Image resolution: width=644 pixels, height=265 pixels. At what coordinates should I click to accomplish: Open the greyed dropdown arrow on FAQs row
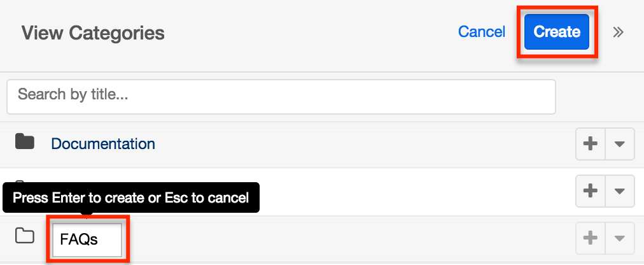(x=620, y=238)
